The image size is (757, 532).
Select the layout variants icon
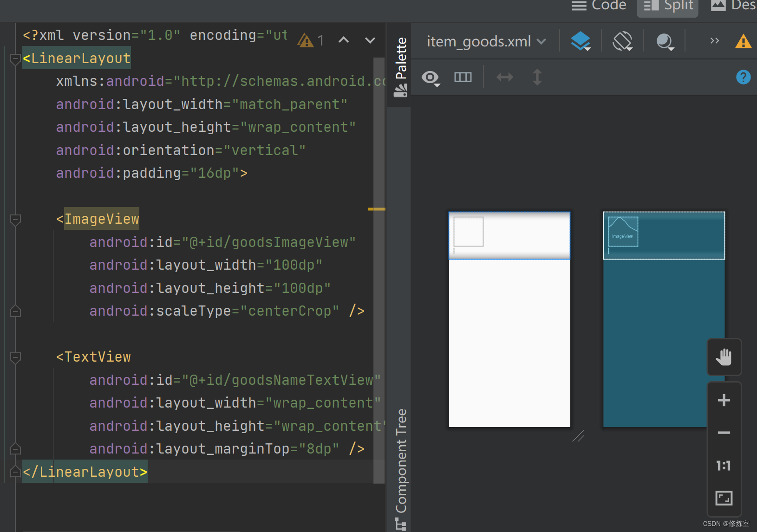[463, 77]
